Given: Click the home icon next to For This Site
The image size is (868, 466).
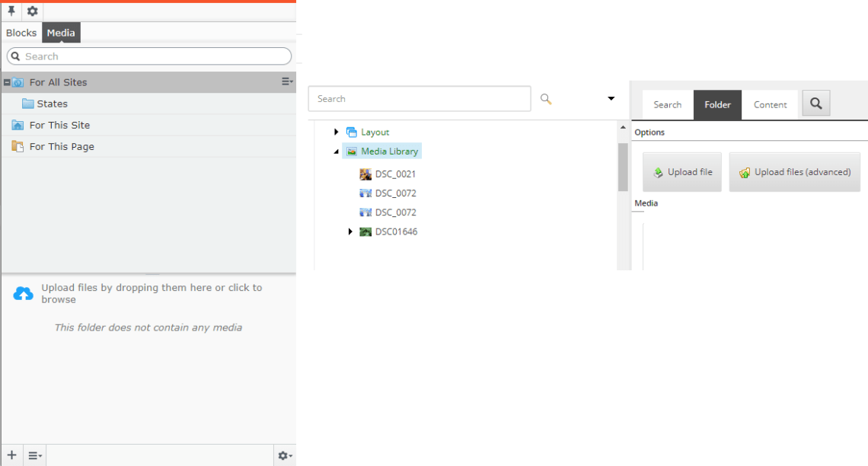Looking at the screenshot, I should [18, 125].
